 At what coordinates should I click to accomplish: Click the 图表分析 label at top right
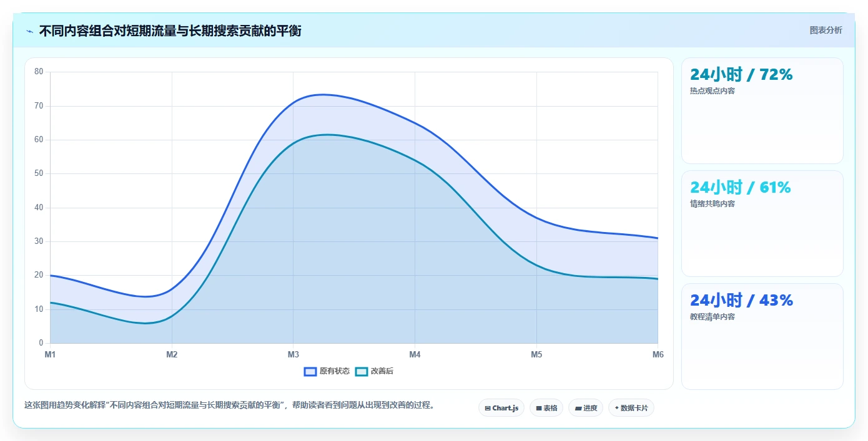click(x=826, y=30)
